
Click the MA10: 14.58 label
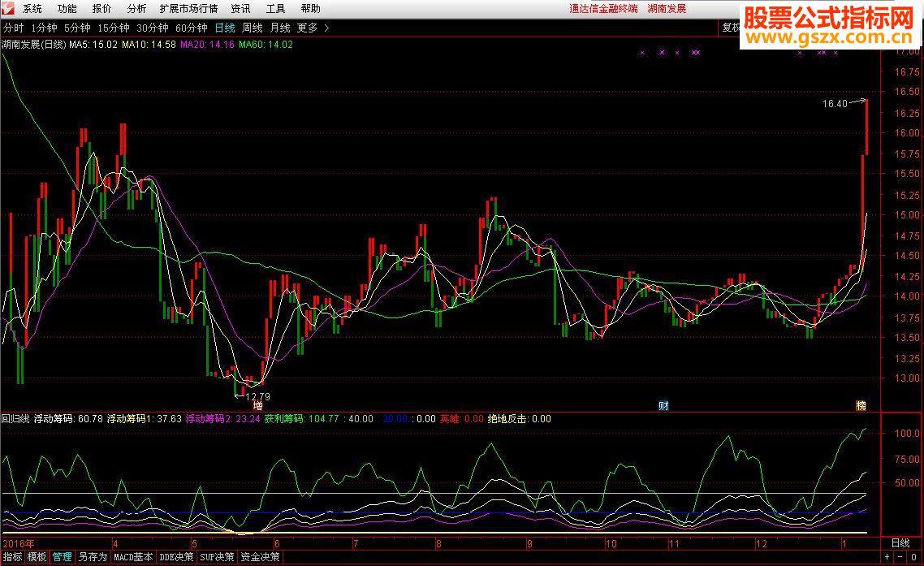149,44
